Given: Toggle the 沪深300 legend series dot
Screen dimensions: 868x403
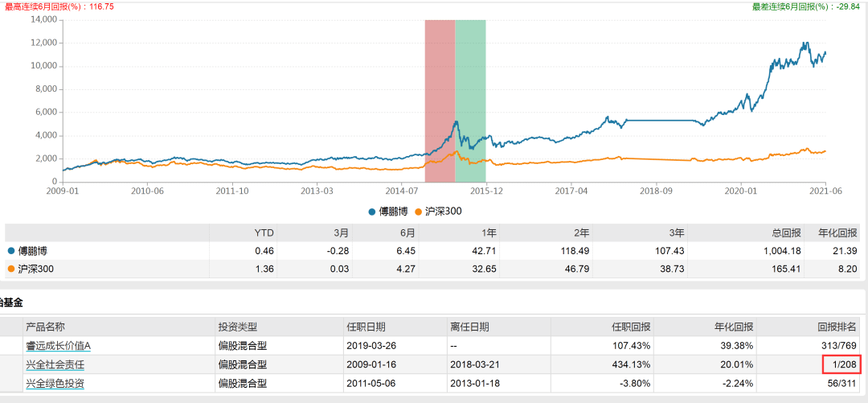Looking at the screenshot, I should point(418,212).
